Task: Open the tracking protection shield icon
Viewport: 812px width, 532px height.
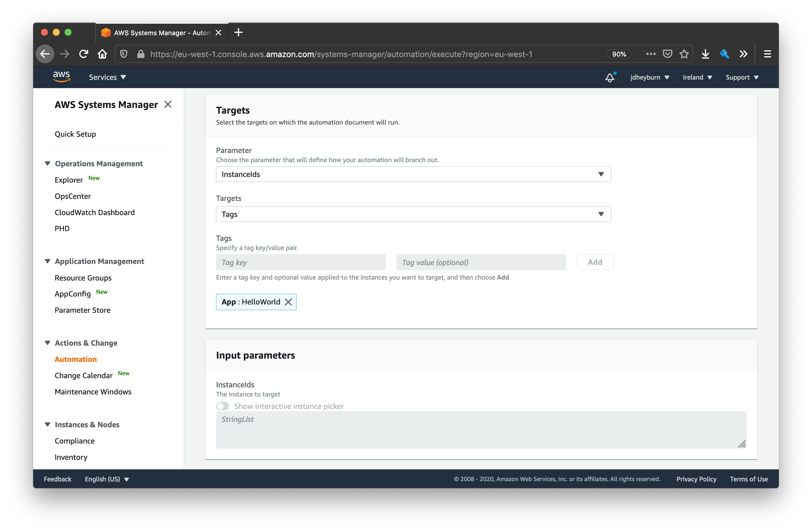Action: 124,54
